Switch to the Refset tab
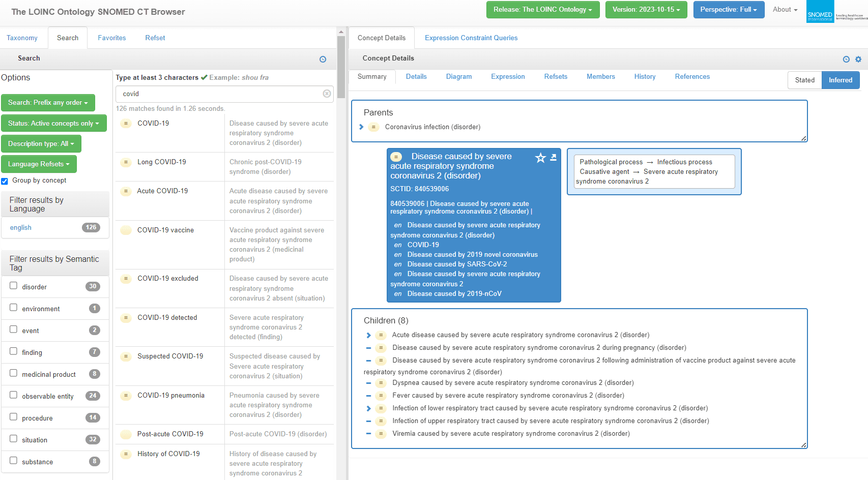The height and width of the screenshot is (480, 868). click(x=155, y=38)
